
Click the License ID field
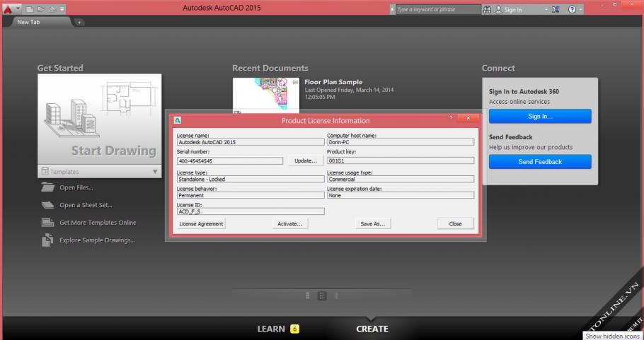tap(251, 211)
